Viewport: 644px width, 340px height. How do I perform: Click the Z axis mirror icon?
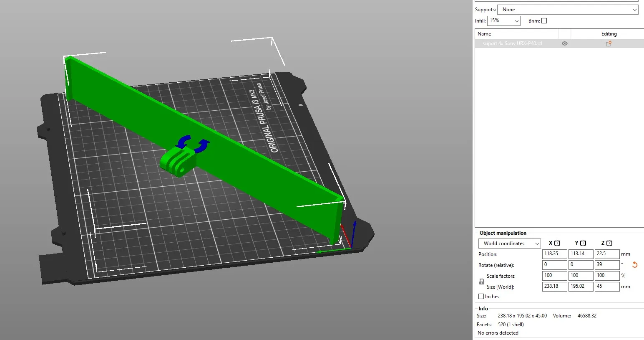point(609,243)
